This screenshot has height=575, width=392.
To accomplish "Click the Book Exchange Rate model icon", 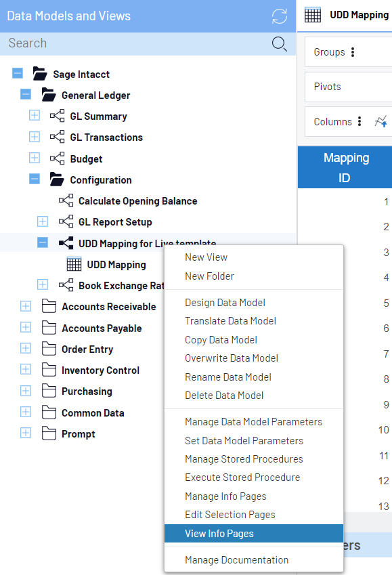I will click(x=66, y=285).
